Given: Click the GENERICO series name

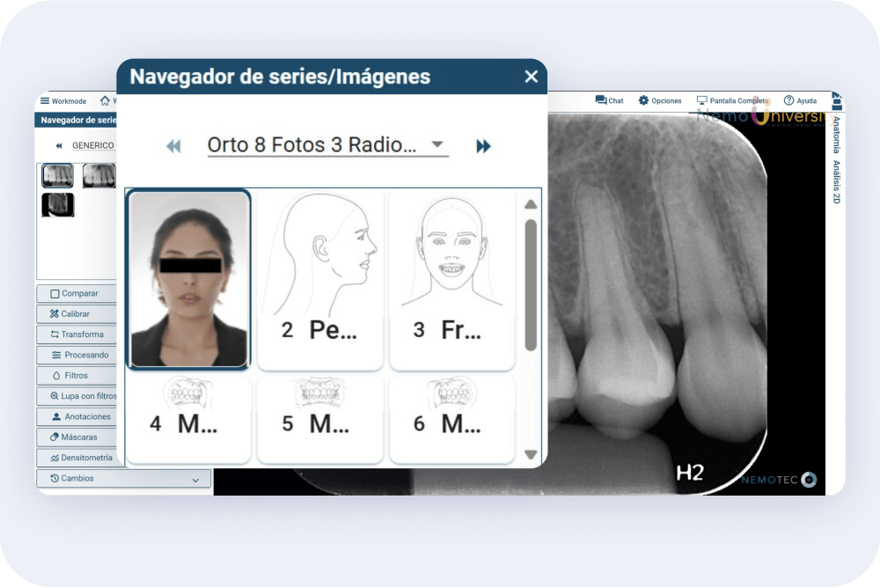Looking at the screenshot, I should (x=93, y=145).
